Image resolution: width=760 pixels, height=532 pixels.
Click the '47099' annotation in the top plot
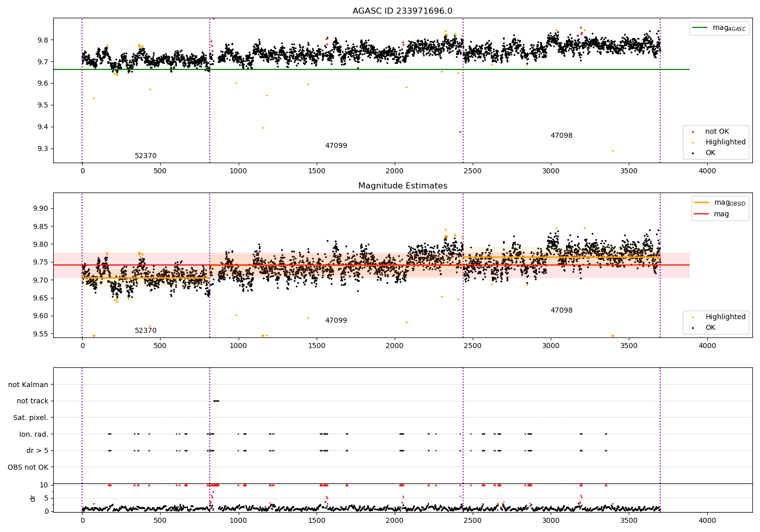(336, 146)
